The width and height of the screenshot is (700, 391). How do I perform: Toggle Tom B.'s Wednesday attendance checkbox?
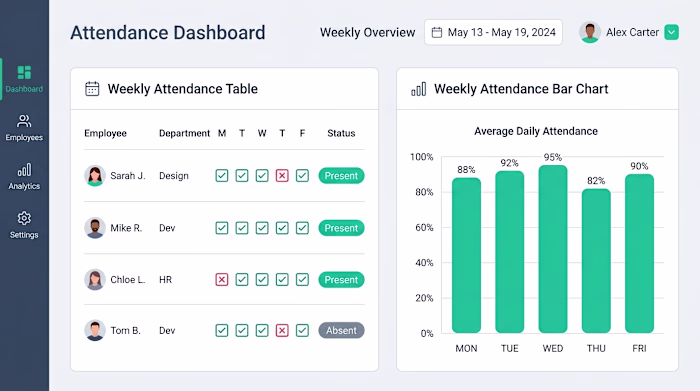[x=262, y=330]
